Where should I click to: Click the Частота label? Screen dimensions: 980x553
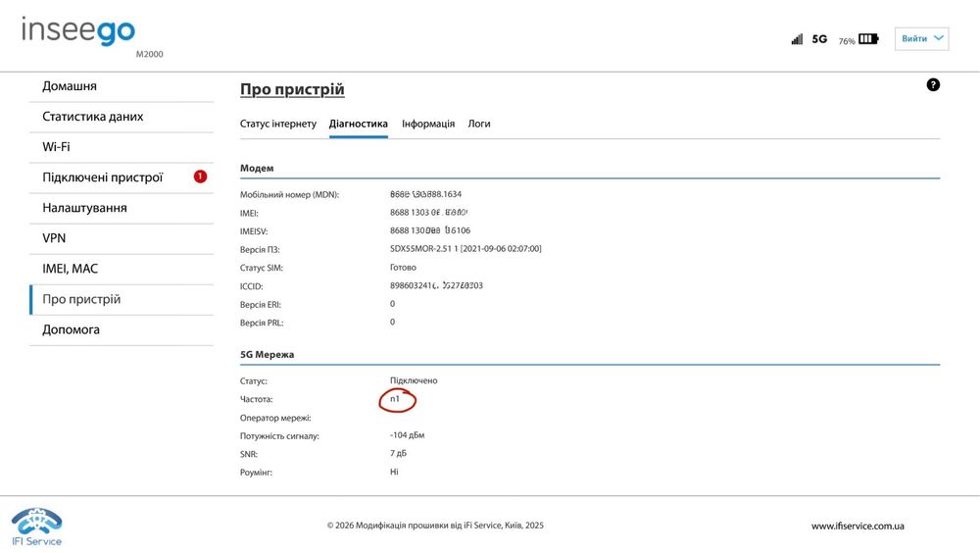(256, 399)
